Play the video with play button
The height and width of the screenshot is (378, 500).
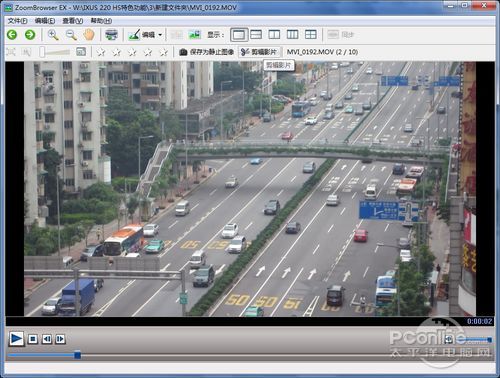coord(16,339)
